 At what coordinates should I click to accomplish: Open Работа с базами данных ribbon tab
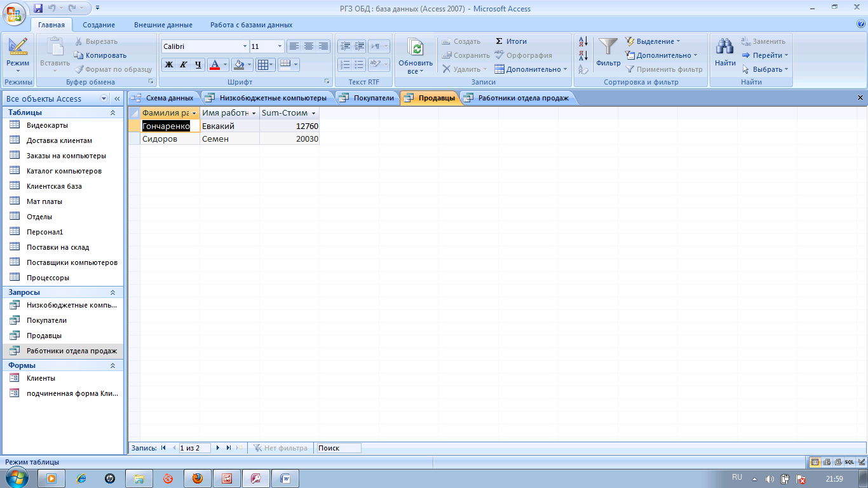point(252,25)
